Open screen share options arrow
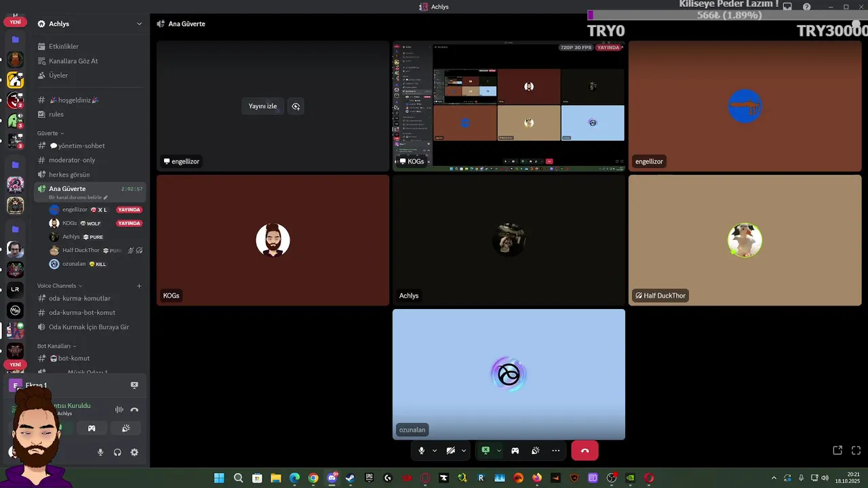 coord(499,451)
